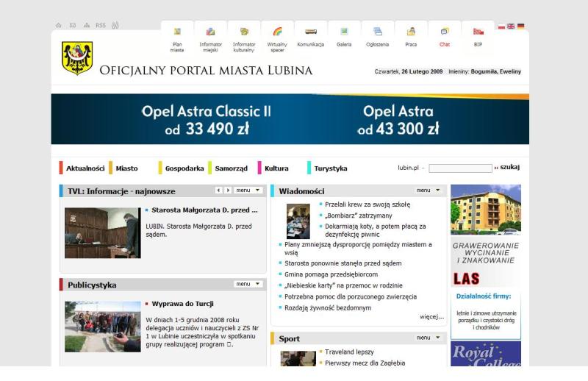The width and height of the screenshot is (588, 381).
Task: Click icon to the right of RSS
Action: coord(115,25)
